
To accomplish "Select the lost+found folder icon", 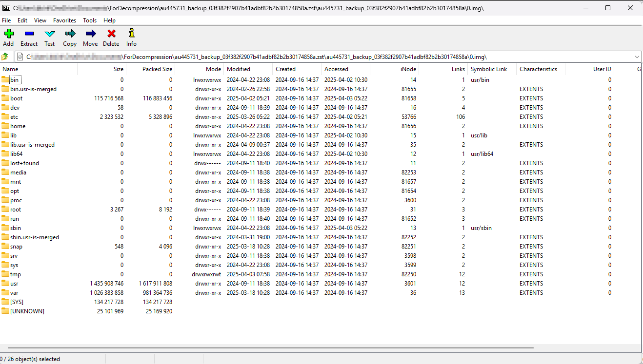I will pyautogui.click(x=5, y=163).
